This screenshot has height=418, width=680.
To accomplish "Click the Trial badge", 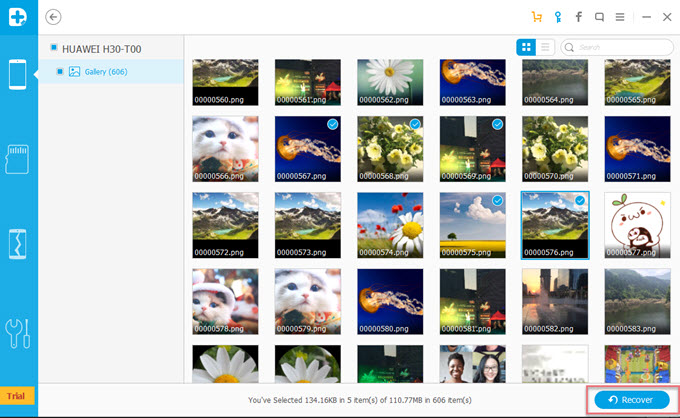I will tap(18, 396).
